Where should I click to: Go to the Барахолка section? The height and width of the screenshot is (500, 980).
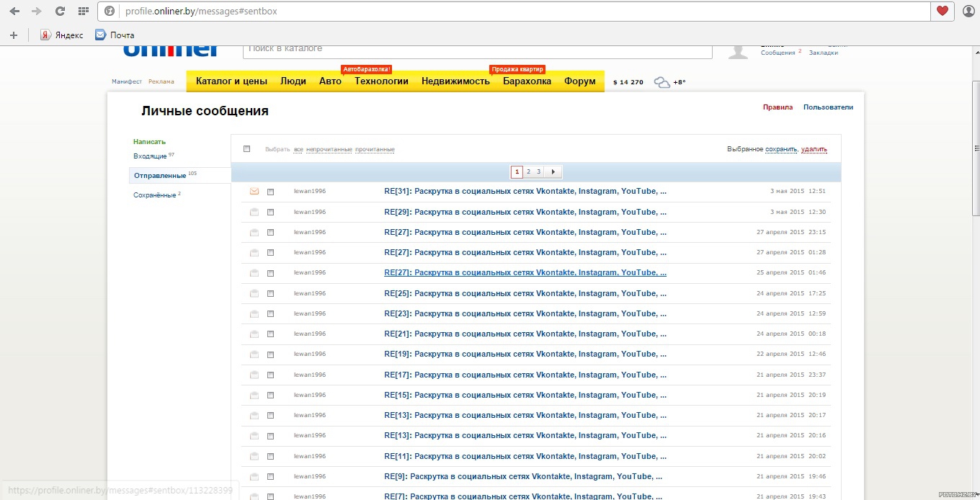point(527,81)
